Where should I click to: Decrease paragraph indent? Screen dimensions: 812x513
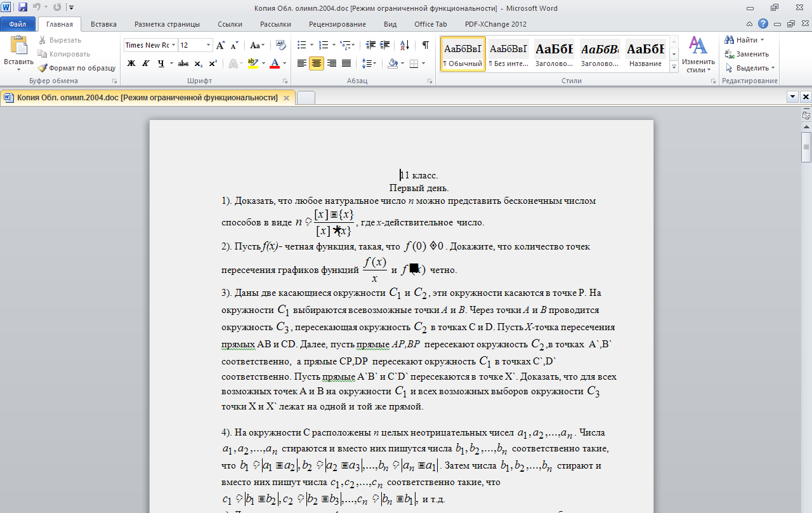371,45
